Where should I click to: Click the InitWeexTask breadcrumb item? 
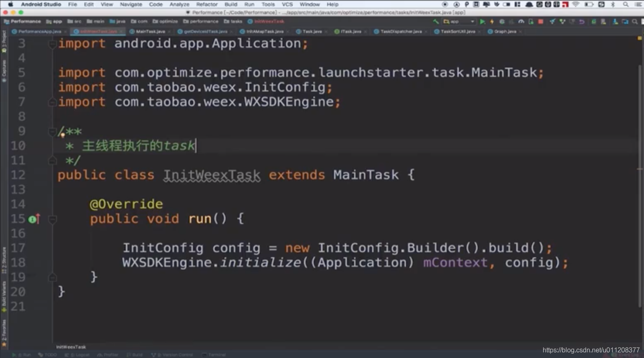point(266,21)
